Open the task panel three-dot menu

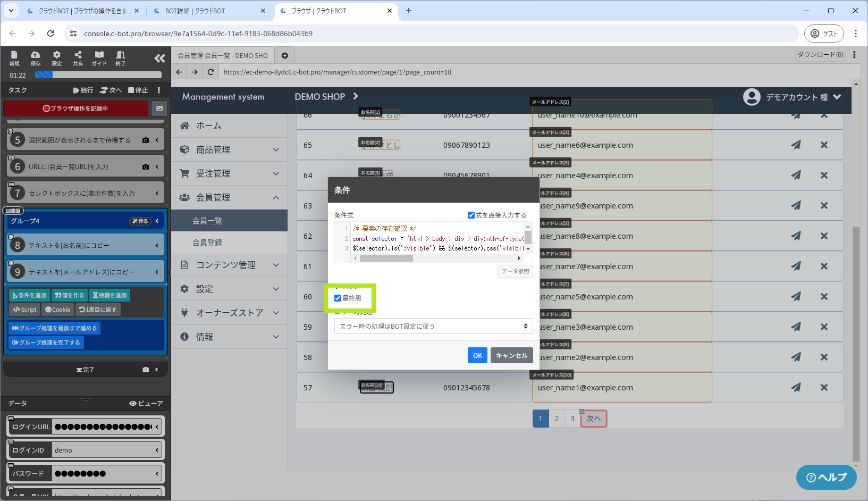click(x=159, y=90)
